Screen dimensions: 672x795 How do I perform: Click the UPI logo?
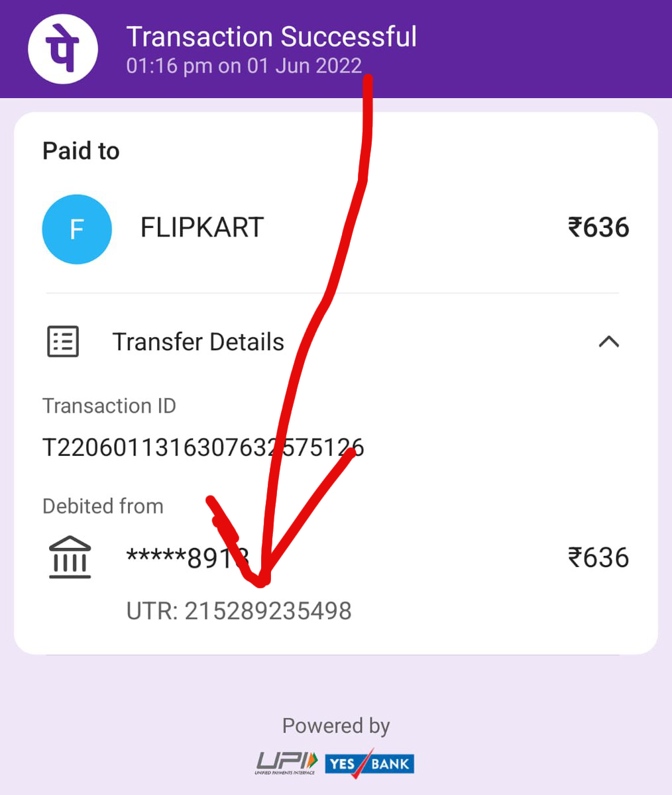click(287, 763)
